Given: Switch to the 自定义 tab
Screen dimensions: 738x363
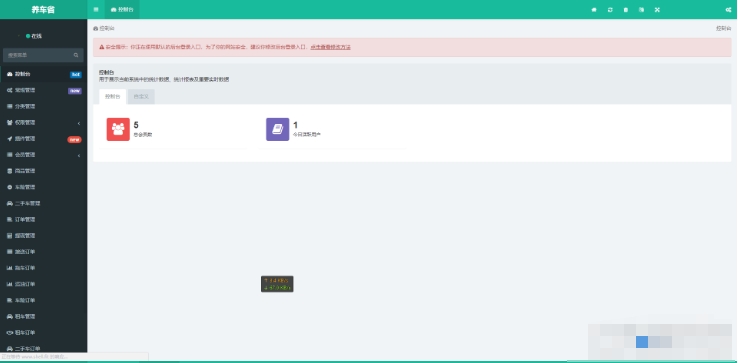Looking at the screenshot, I should 141,97.
